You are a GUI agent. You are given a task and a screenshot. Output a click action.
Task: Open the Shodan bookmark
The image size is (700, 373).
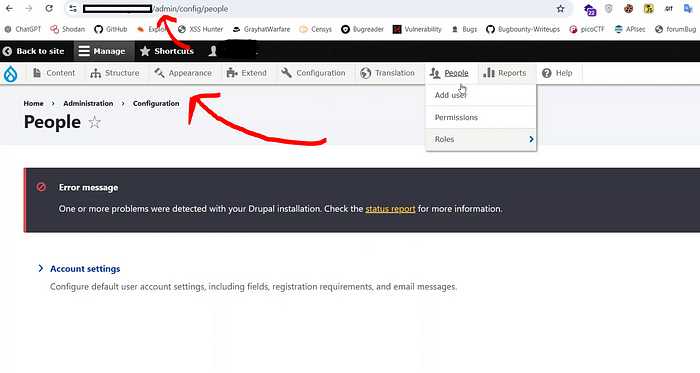click(67, 29)
